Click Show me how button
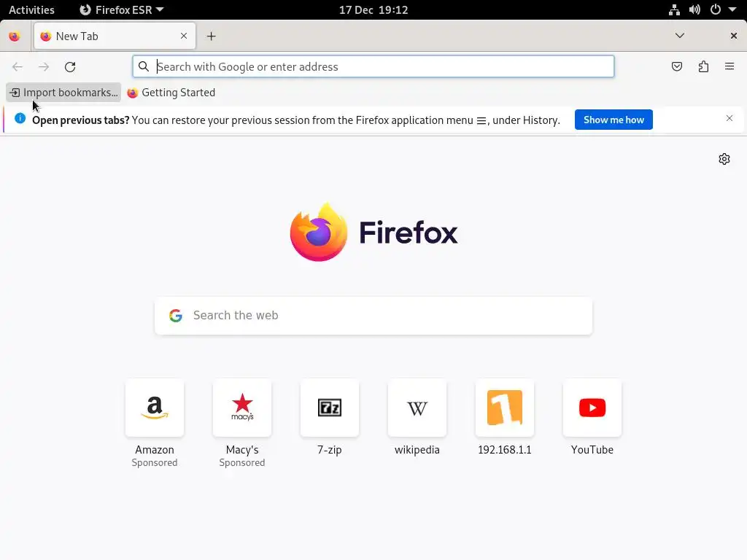747x560 pixels. [x=614, y=120]
